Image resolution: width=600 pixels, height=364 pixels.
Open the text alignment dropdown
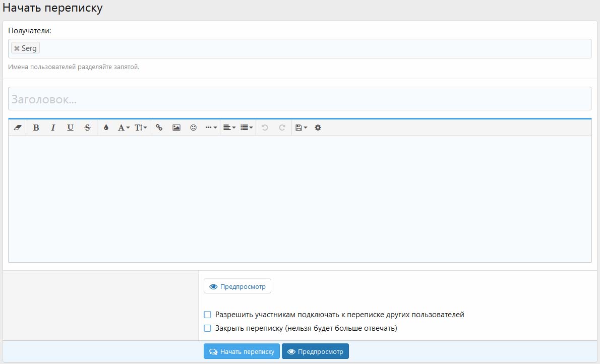coord(229,128)
